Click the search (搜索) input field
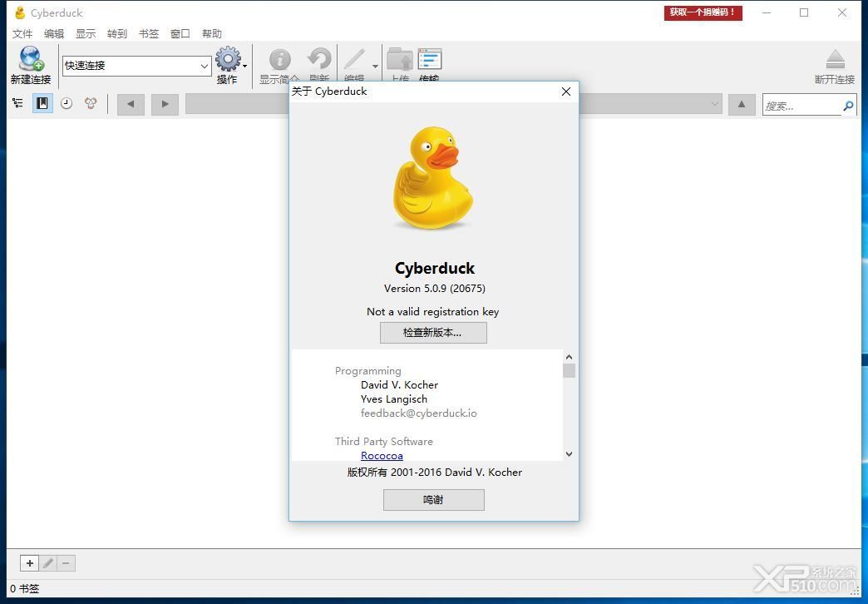Screen dimensions: 868x604 801,106
